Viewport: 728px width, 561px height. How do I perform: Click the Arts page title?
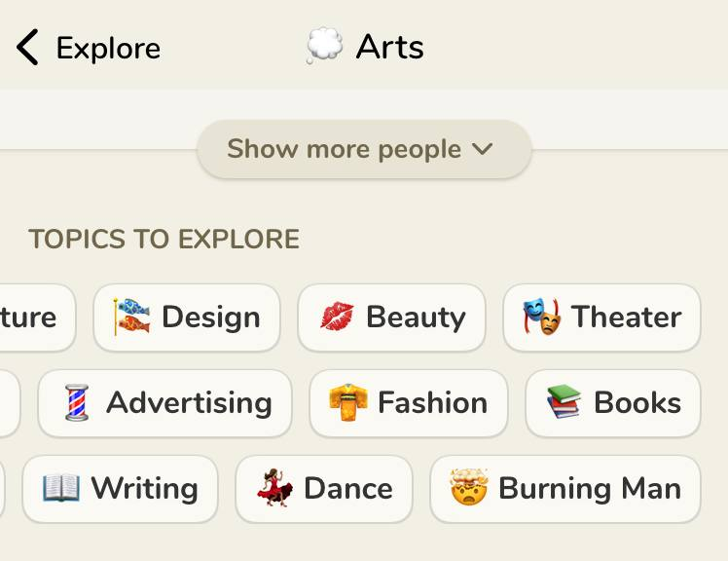(x=389, y=47)
